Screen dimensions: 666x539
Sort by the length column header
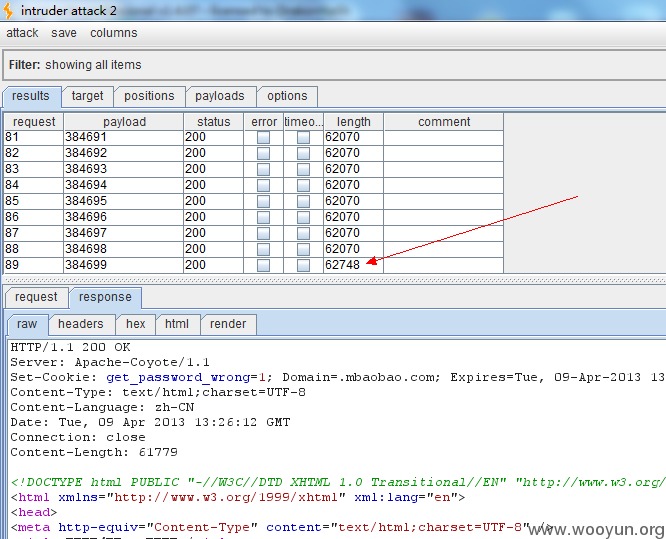[x=353, y=122]
